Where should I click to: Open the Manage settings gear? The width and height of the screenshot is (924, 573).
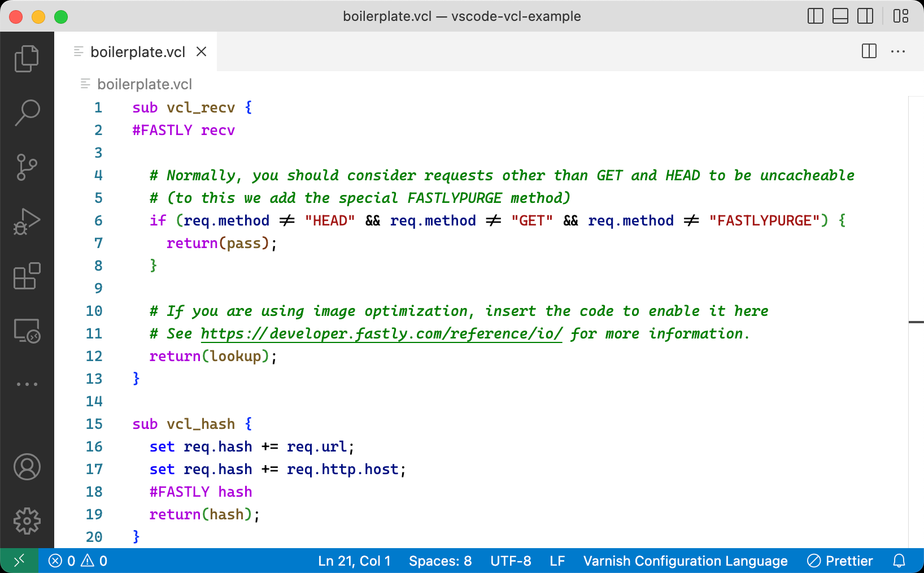27,521
